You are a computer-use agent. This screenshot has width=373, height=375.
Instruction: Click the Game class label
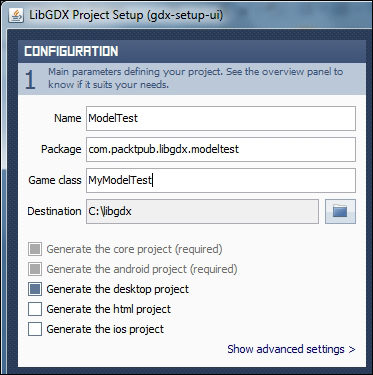(x=55, y=180)
